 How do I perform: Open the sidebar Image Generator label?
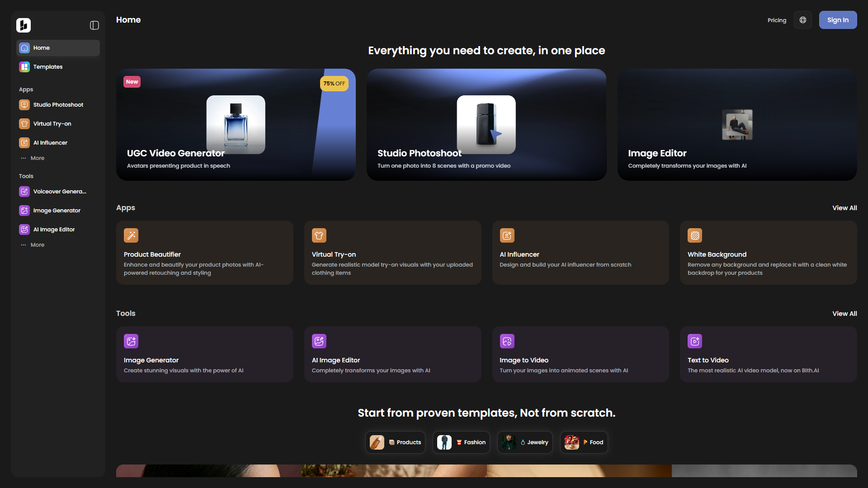point(57,211)
